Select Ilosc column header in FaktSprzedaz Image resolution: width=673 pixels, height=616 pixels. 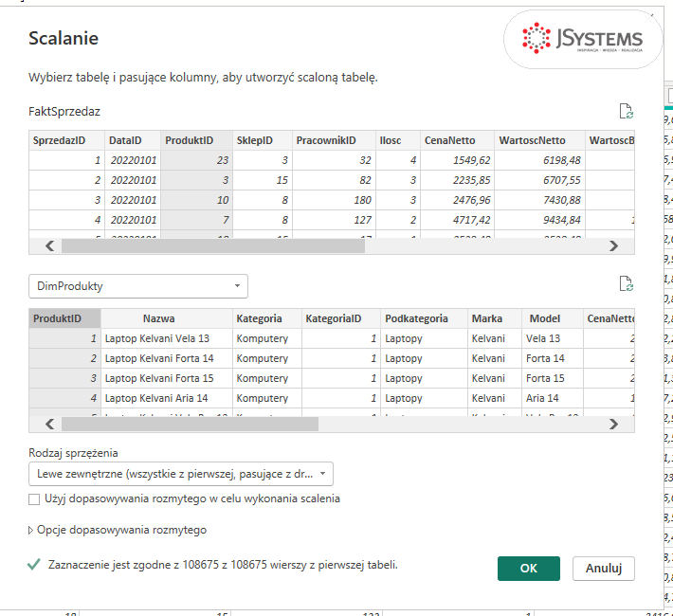[398, 140]
